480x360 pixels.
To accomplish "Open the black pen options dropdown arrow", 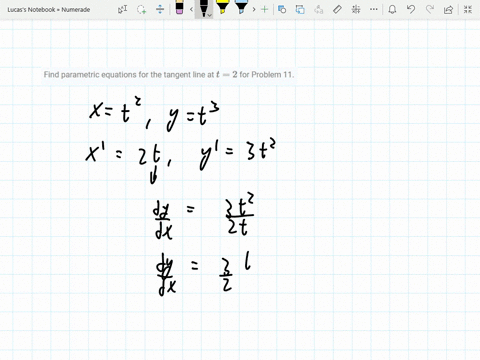I will 210,15.
